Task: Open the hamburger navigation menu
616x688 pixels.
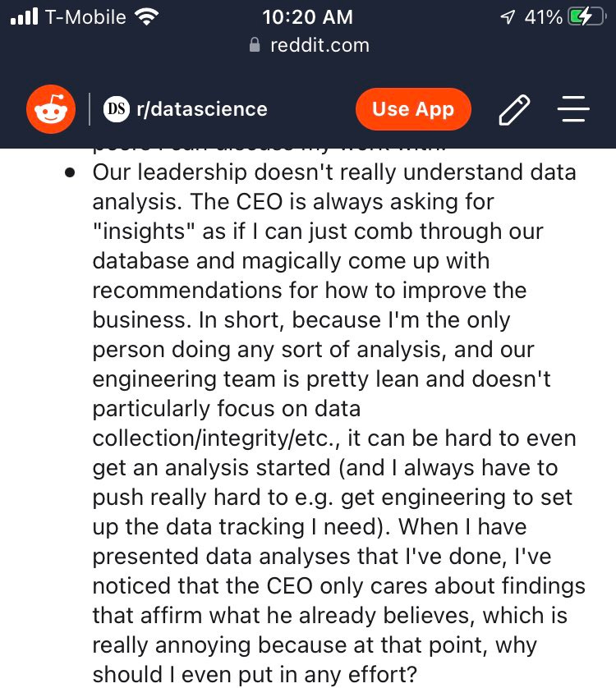Action: pos(575,108)
